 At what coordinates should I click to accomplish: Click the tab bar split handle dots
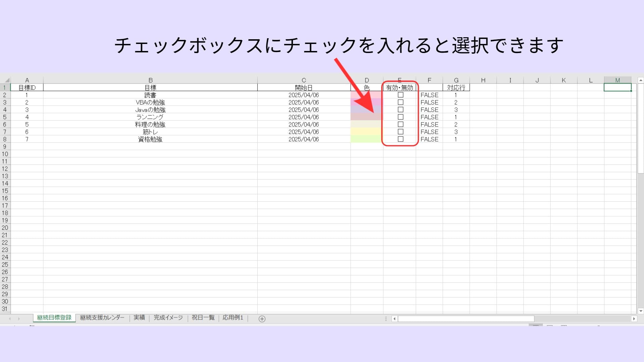(386, 319)
